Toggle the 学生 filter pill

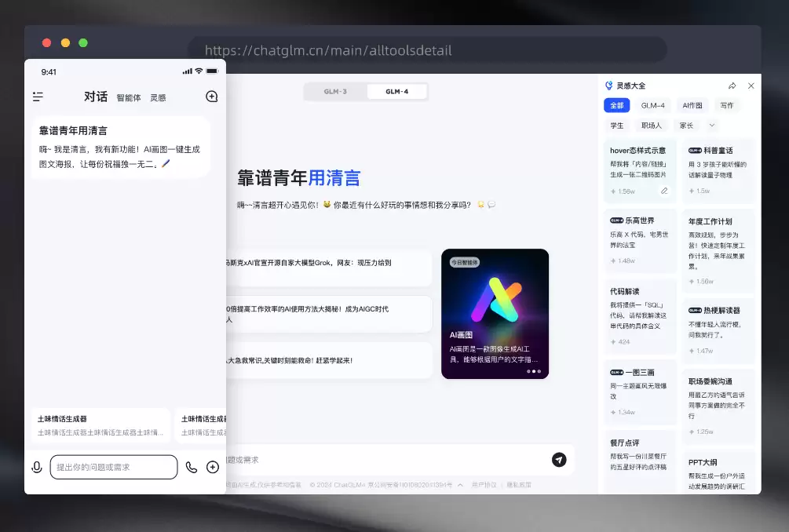tap(619, 126)
